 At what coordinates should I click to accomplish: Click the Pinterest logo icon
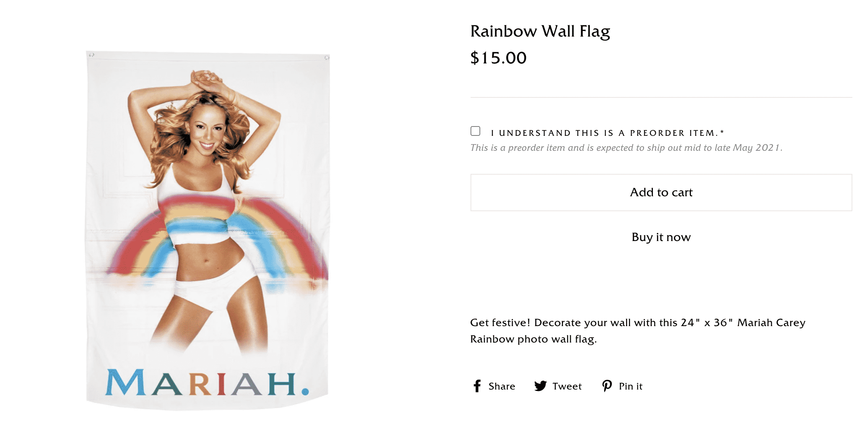607,386
